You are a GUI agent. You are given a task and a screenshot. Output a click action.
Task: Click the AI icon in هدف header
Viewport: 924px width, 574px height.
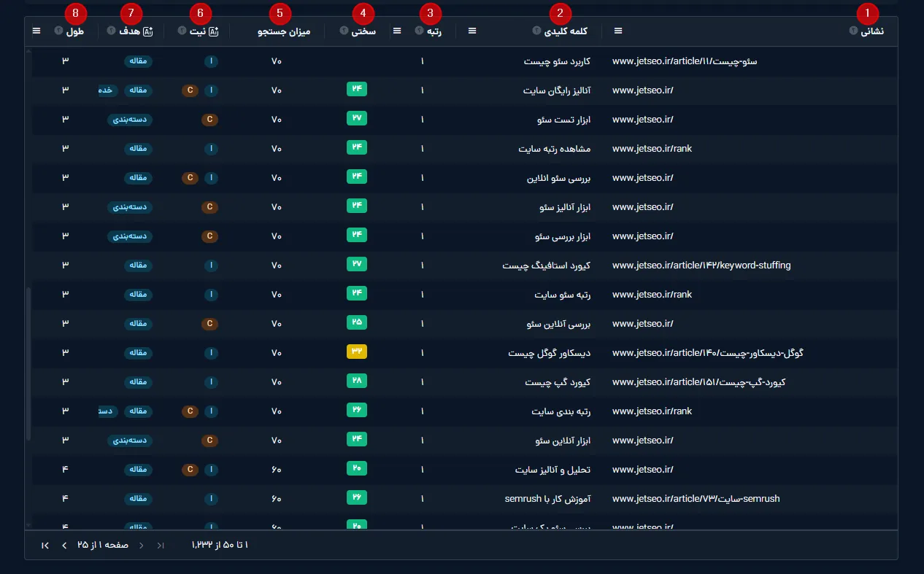click(x=148, y=31)
